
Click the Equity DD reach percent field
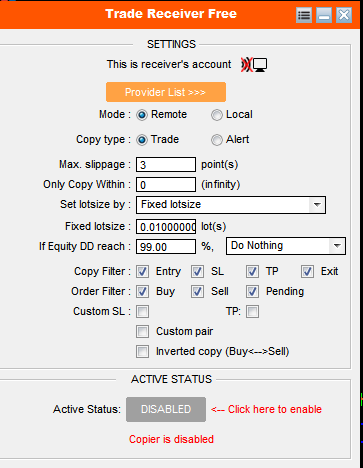166,247
